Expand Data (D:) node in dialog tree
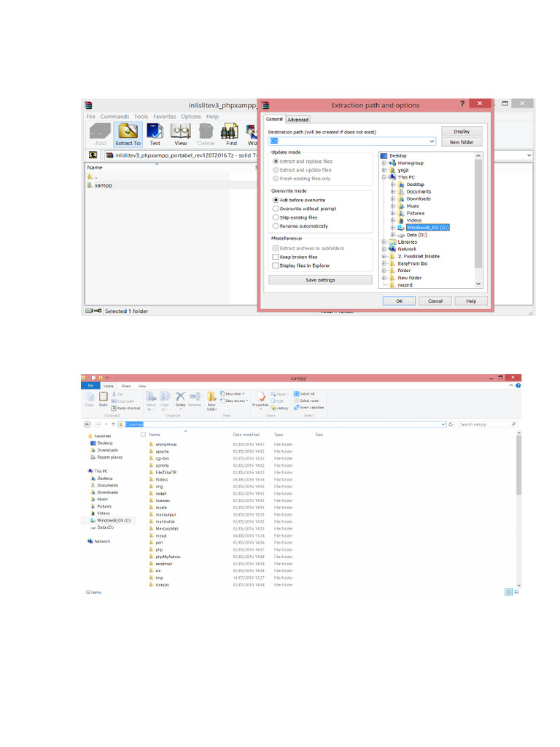Viewport: 560px width, 747px height. 392,235
